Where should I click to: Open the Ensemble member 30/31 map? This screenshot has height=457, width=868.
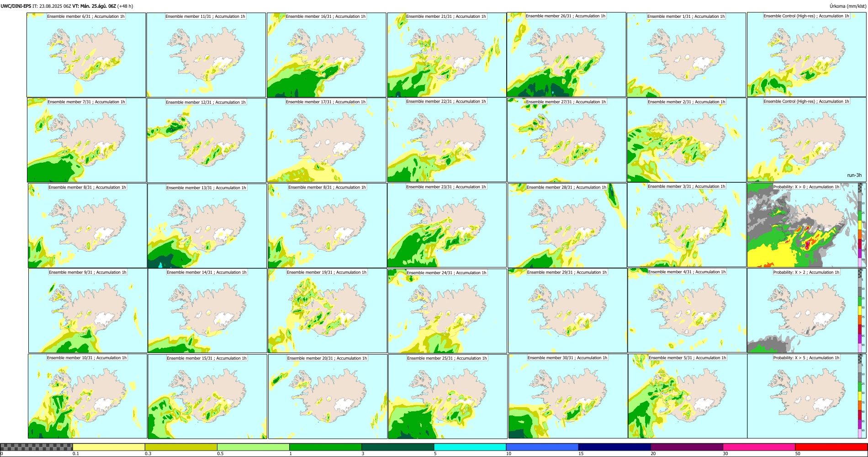point(568,396)
